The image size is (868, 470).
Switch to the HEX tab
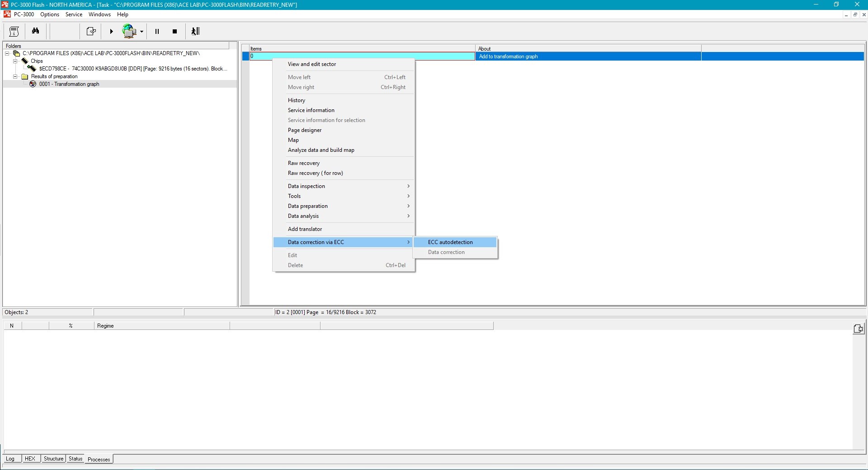pos(30,459)
